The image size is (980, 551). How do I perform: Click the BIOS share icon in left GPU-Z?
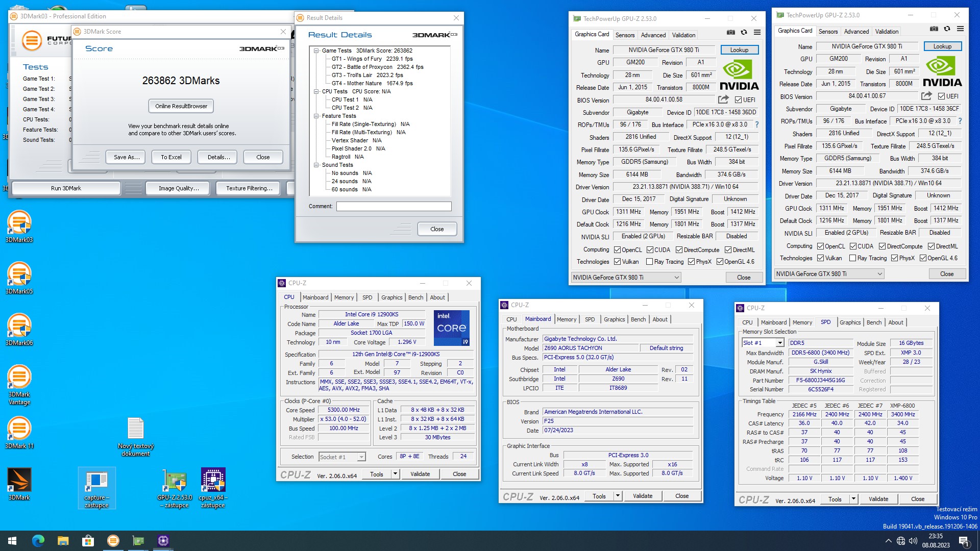click(x=723, y=99)
